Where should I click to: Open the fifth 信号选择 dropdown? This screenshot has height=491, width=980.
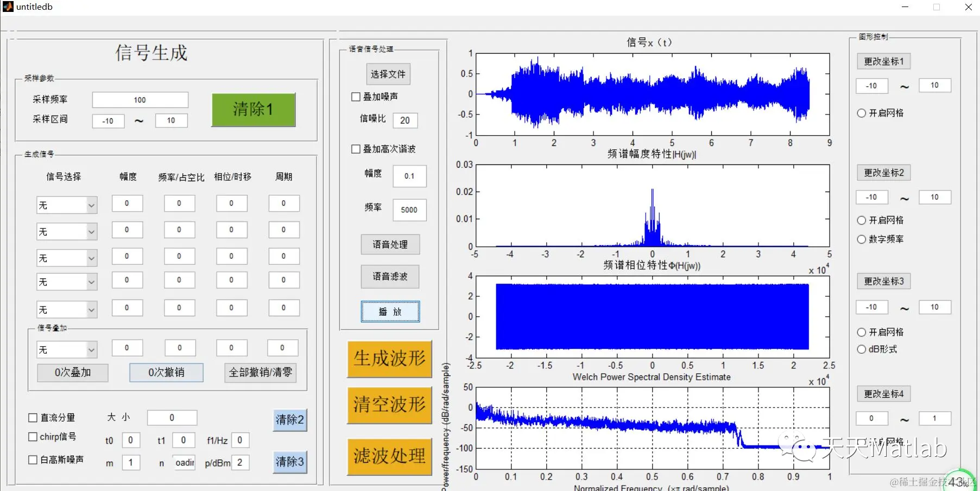(x=67, y=309)
